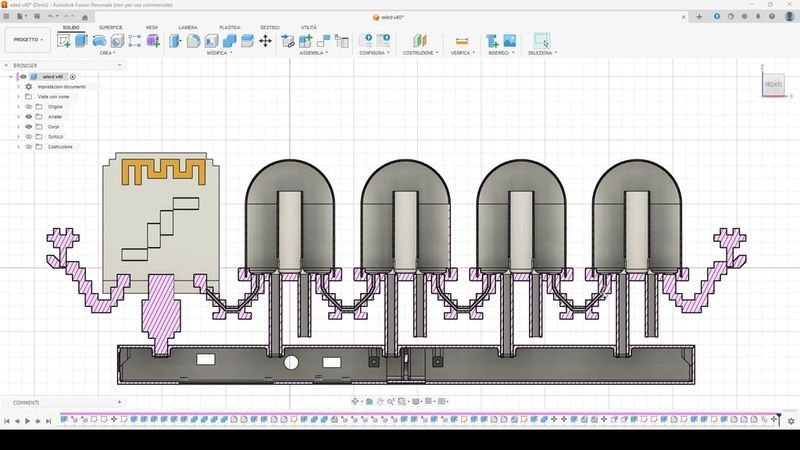Open timeline settings gear icon

tap(791, 421)
